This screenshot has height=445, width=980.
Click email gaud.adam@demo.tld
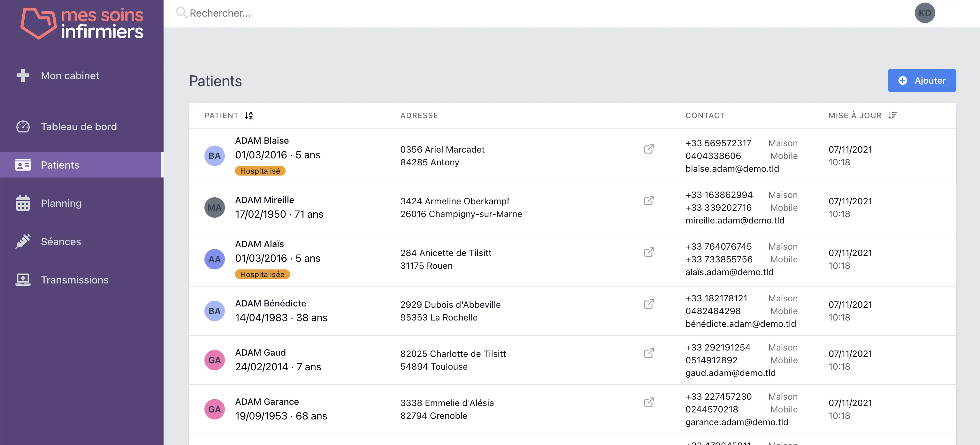click(731, 373)
